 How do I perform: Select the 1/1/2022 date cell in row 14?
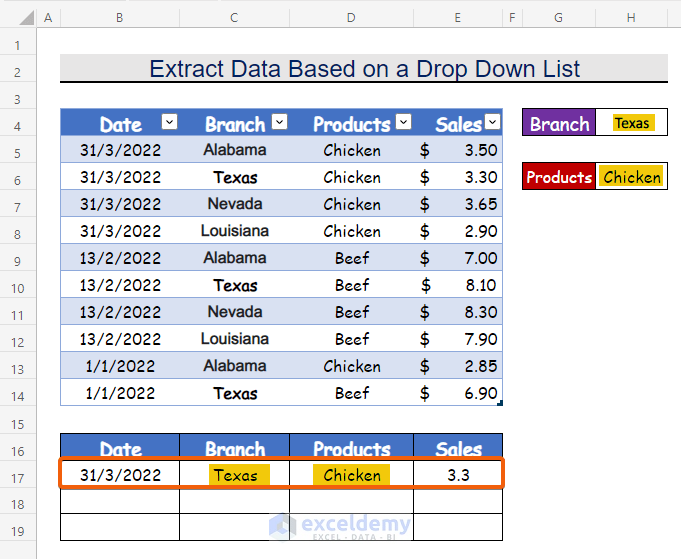[120, 393]
